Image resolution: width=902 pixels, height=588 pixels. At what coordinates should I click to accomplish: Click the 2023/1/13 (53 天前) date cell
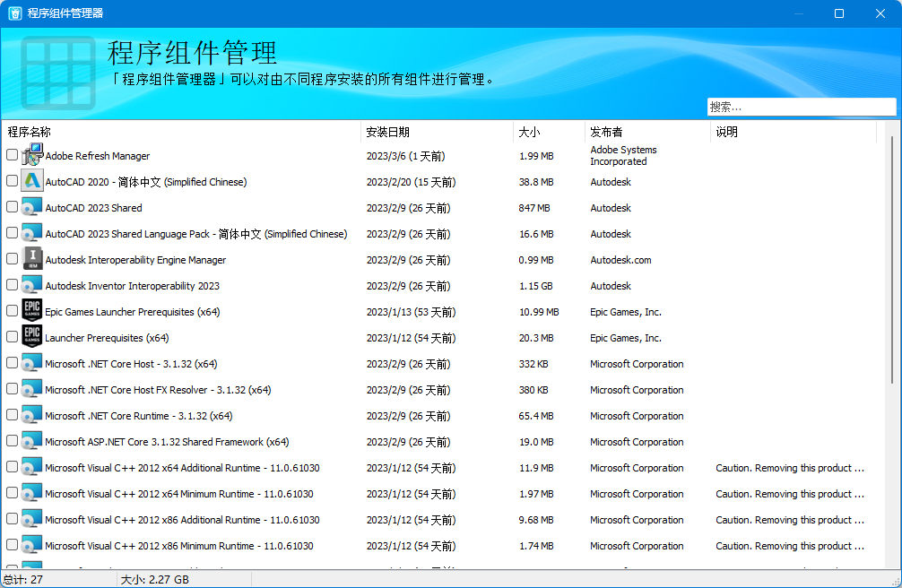click(x=411, y=312)
